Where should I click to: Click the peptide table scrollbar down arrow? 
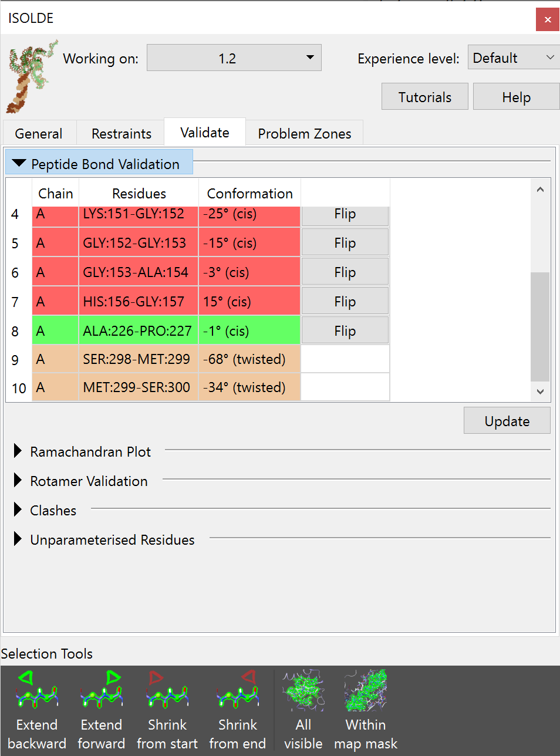point(540,392)
